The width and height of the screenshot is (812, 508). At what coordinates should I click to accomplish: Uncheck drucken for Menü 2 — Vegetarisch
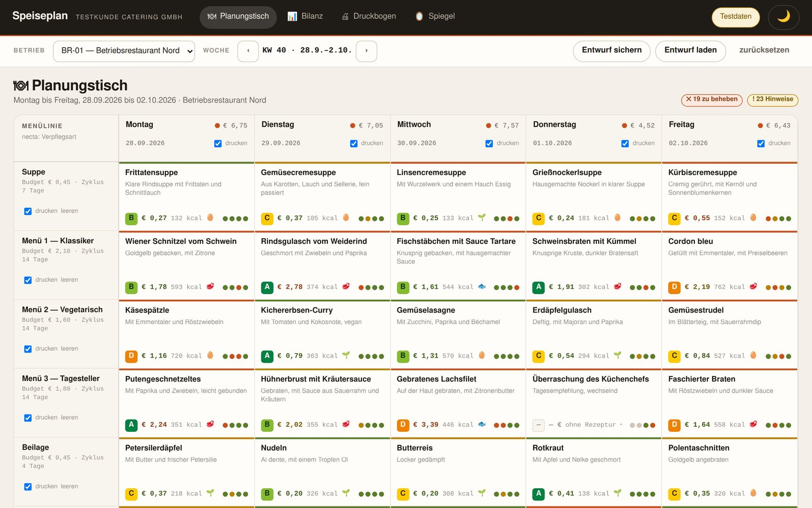28,349
